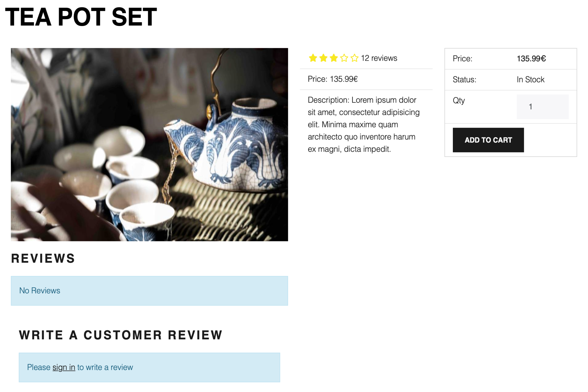588x392 pixels.
Task: Click the In Stock status text
Action: pos(530,79)
